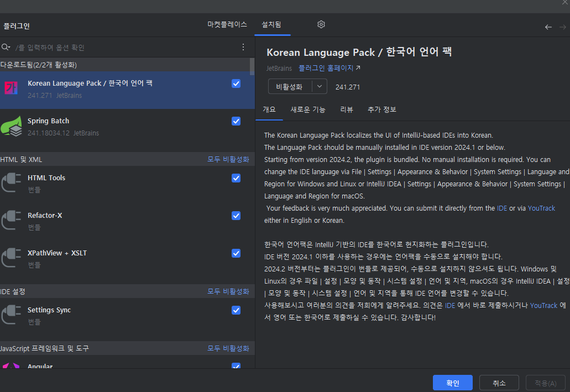This screenshot has width=570, height=392.
Task: Open the 새로운 기능 tab
Action: click(308, 109)
